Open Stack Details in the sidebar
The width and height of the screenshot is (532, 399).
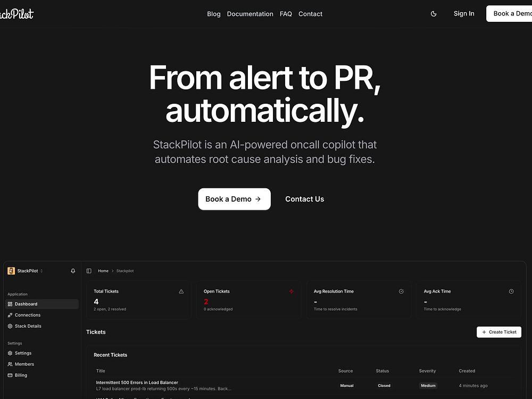[x=42, y=326]
